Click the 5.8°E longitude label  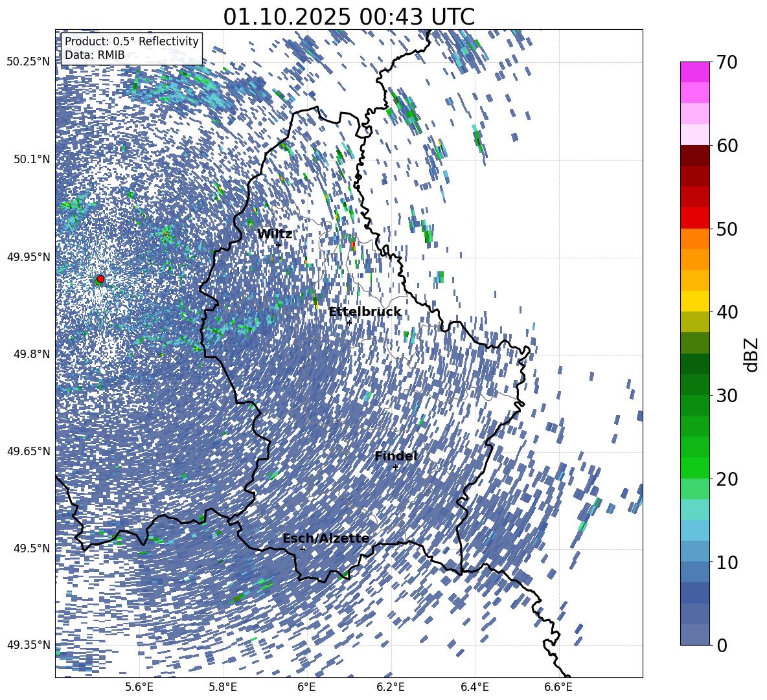(x=223, y=687)
